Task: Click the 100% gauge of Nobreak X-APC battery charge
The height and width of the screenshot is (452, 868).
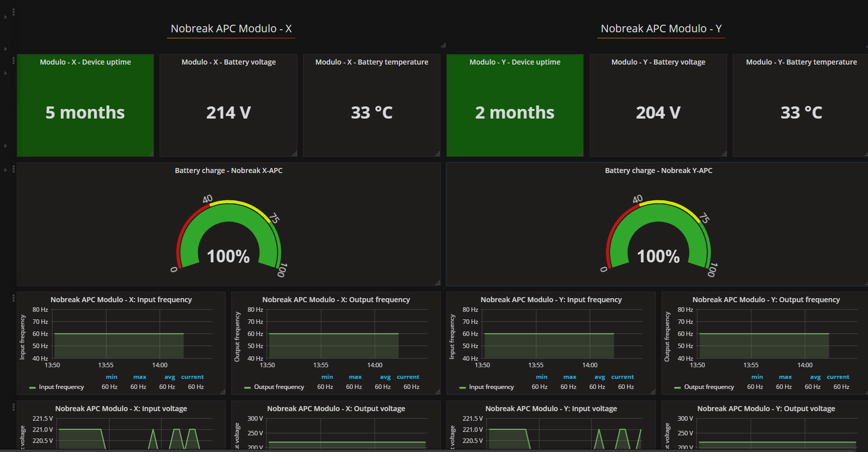Action: click(229, 236)
